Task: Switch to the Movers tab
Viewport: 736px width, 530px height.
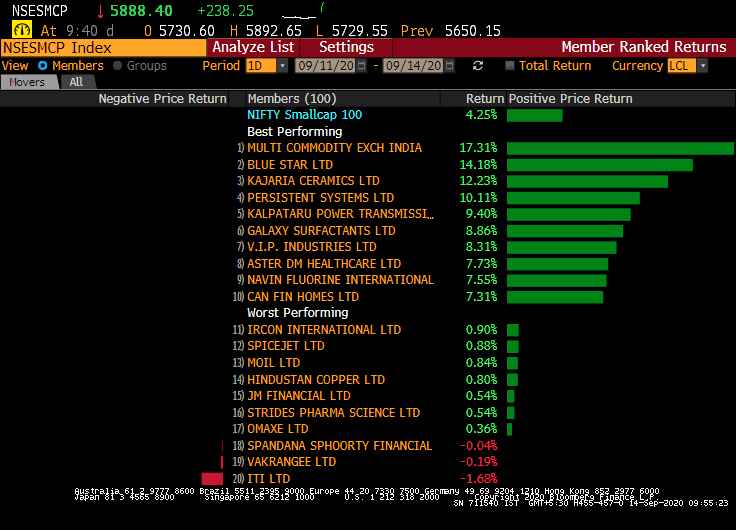Action: 29,82
